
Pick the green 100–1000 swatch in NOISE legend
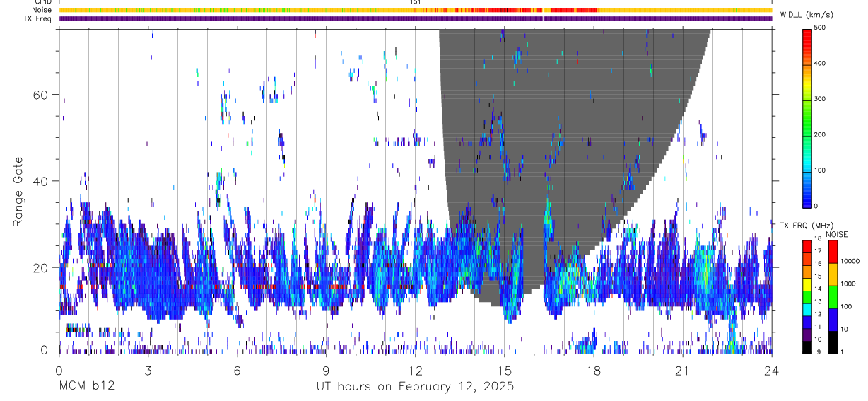point(833,296)
